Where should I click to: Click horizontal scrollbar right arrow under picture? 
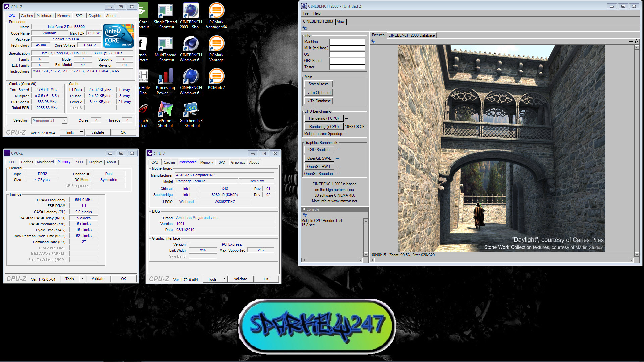(631, 260)
